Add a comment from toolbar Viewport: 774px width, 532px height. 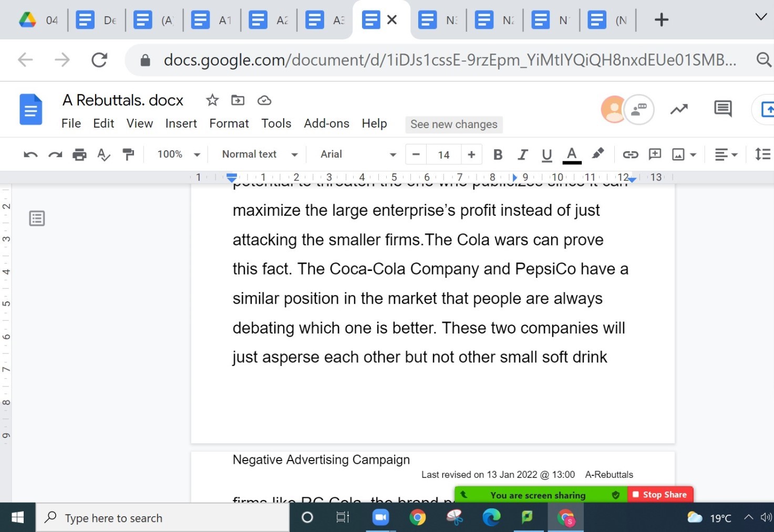655,154
